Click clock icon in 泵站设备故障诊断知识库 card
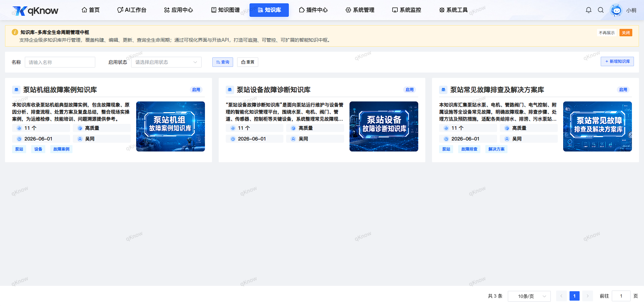 [x=233, y=139]
